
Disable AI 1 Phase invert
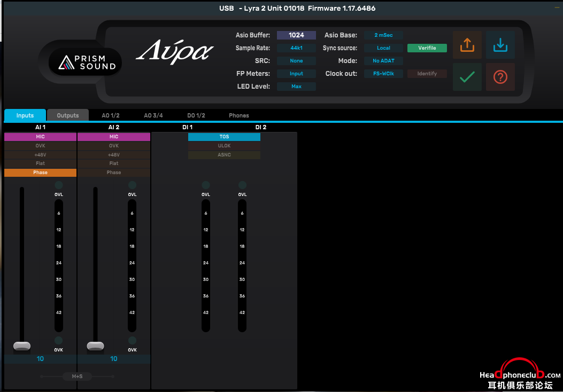click(40, 173)
